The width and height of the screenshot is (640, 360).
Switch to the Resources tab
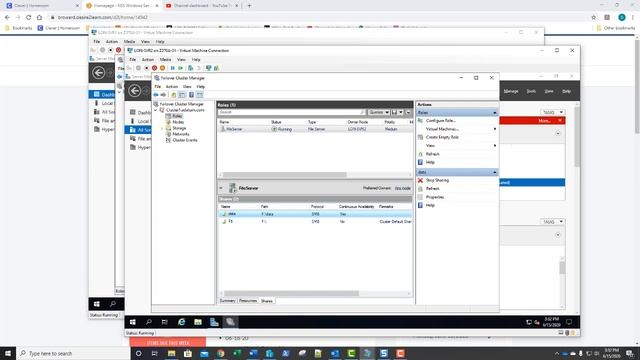[x=248, y=301]
